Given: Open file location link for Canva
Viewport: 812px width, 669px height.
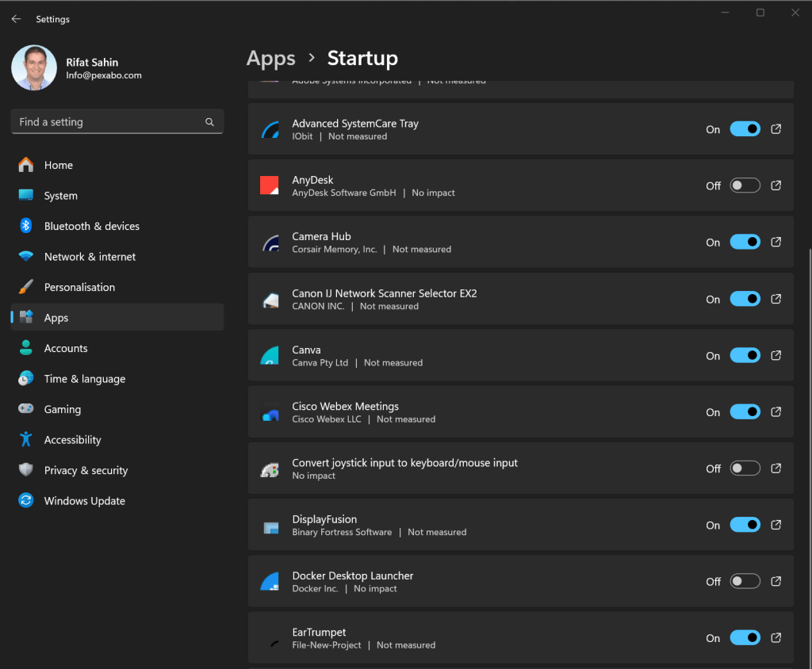Looking at the screenshot, I should pos(776,355).
